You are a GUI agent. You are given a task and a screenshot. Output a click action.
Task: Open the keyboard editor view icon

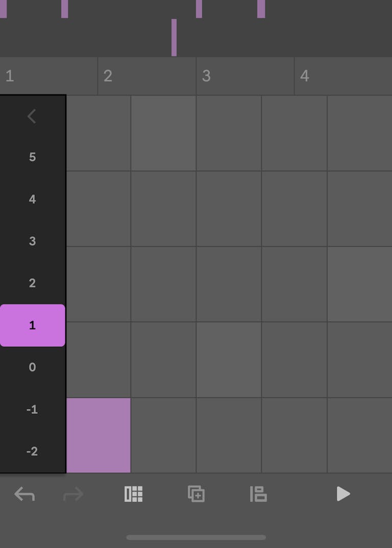point(133,494)
